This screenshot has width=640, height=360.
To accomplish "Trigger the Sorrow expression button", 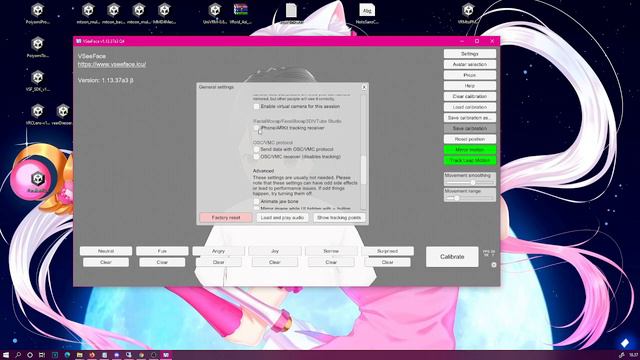I will 331,251.
